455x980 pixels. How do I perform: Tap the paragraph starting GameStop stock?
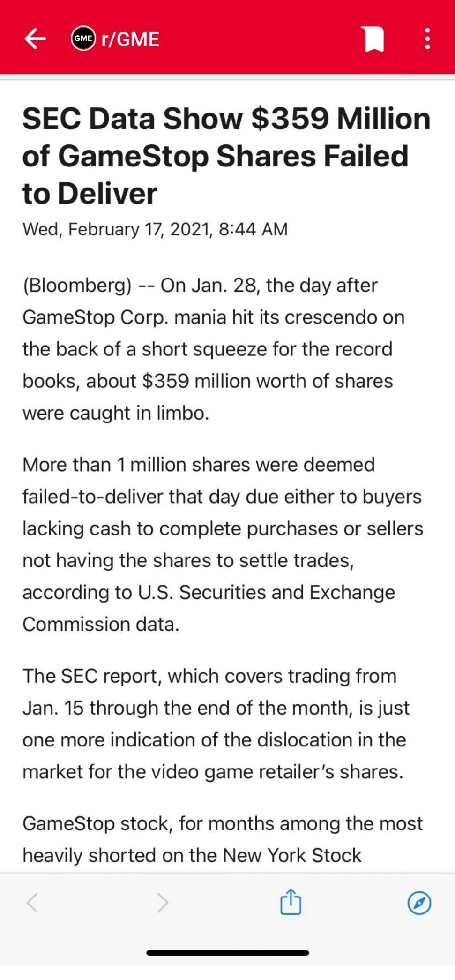point(223,839)
